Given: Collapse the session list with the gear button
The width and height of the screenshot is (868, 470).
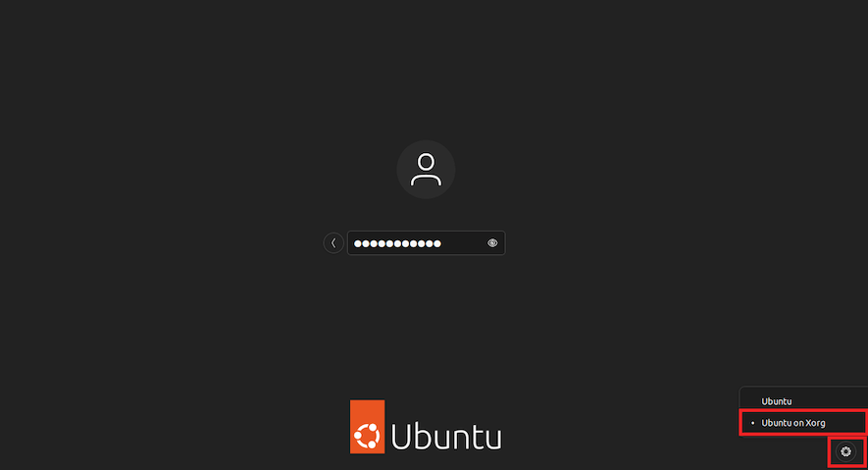Looking at the screenshot, I should [845, 451].
